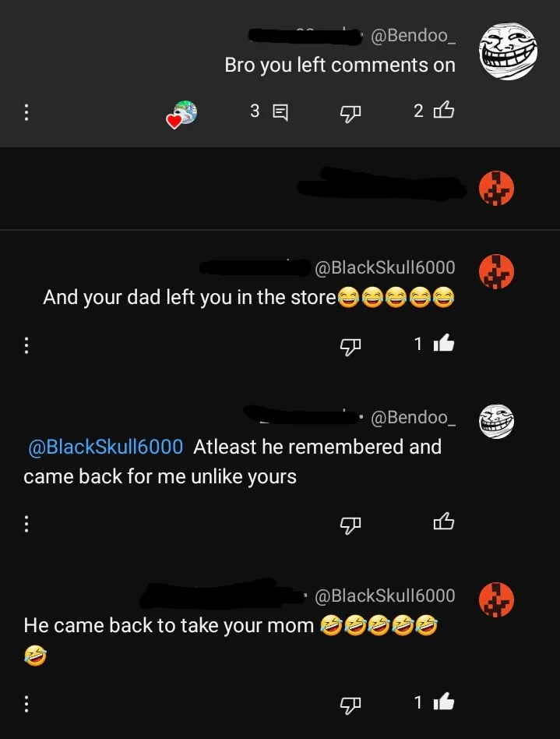The image size is (560, 739).
Task: Dislike "And your dad left you in the store" reply
Action: point(350,346)
